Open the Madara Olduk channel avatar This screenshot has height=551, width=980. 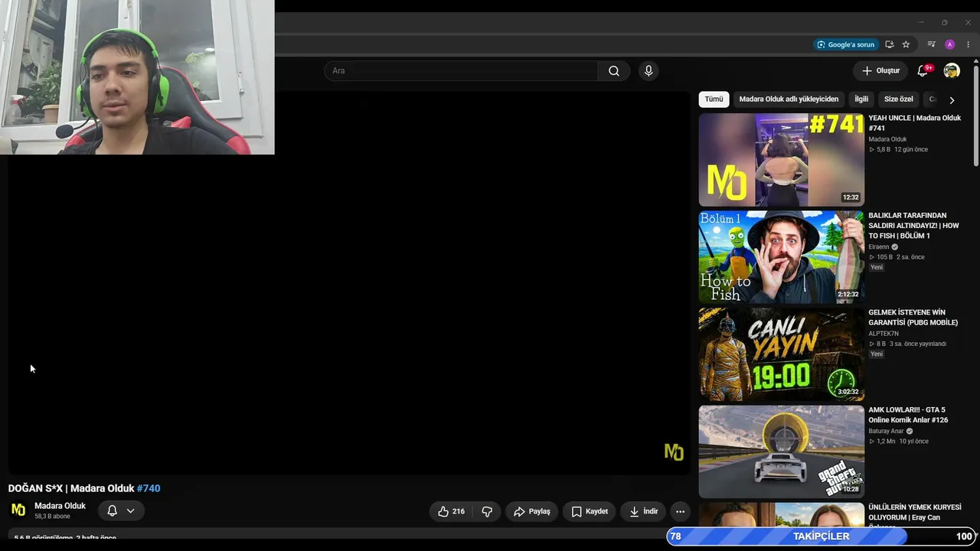pos(18,510)
